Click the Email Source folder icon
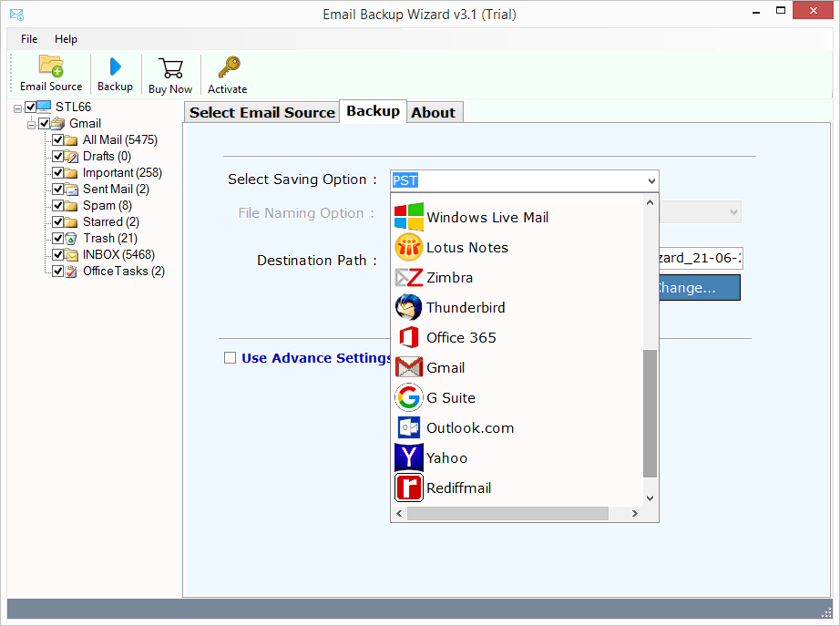Viewport: 840px width, 626px height. coord(51,66)
